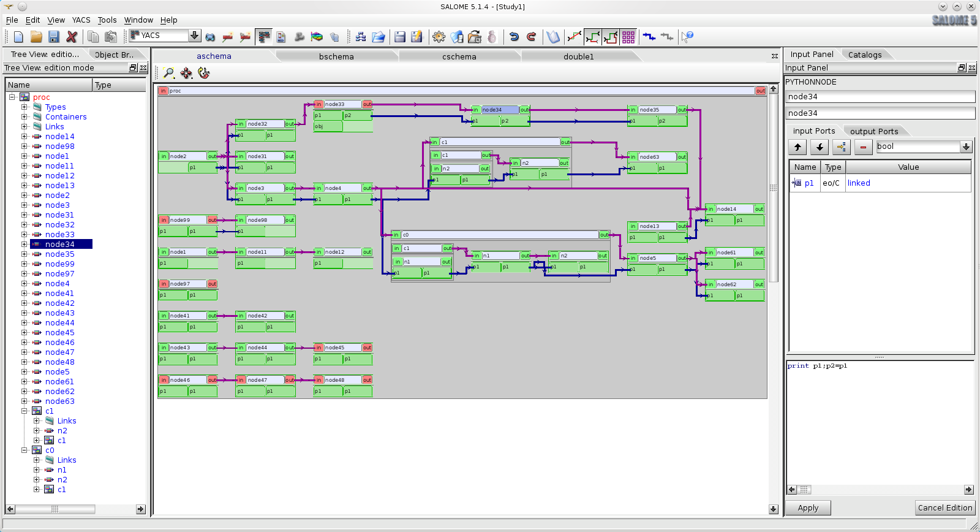Click the New schema hierarchy icon

tap(361, 37)
